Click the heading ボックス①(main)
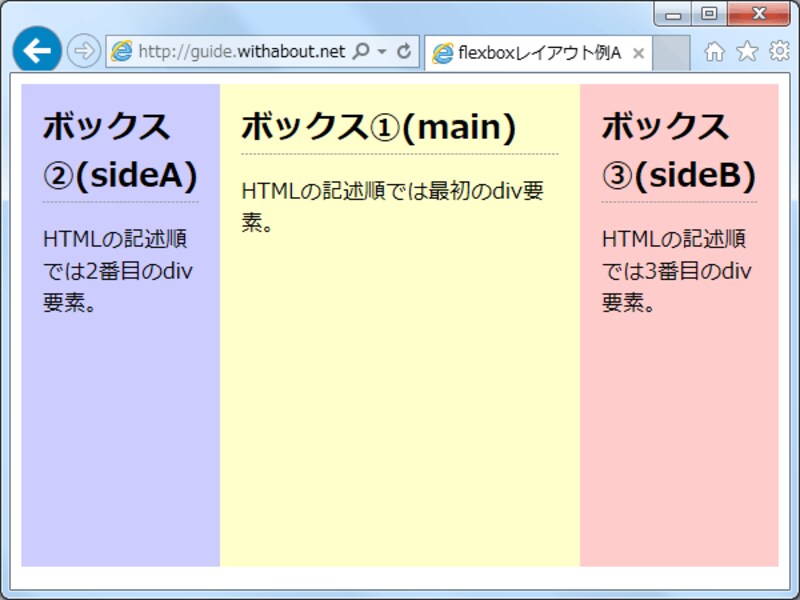The width and height of the screenshot is (800, 600). click(379, 127)
